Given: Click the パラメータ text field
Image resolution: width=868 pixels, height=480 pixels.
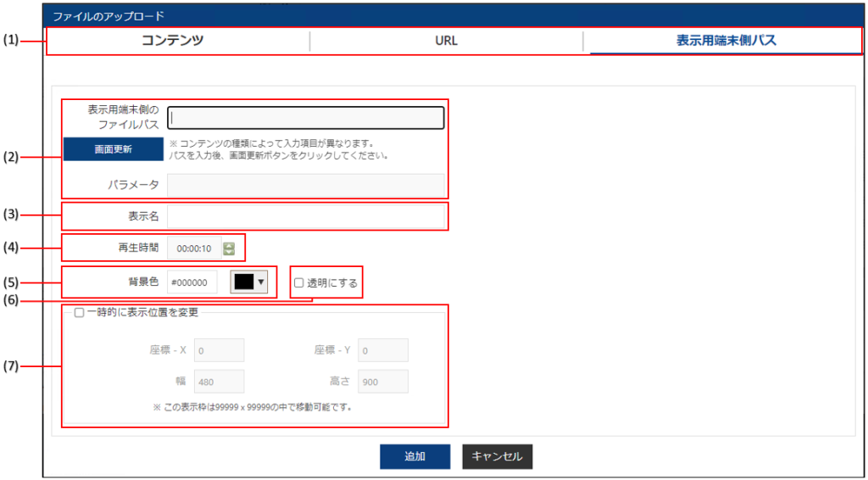Looking at the screenshot, I should pyautogui.click(x=305, y=186).
